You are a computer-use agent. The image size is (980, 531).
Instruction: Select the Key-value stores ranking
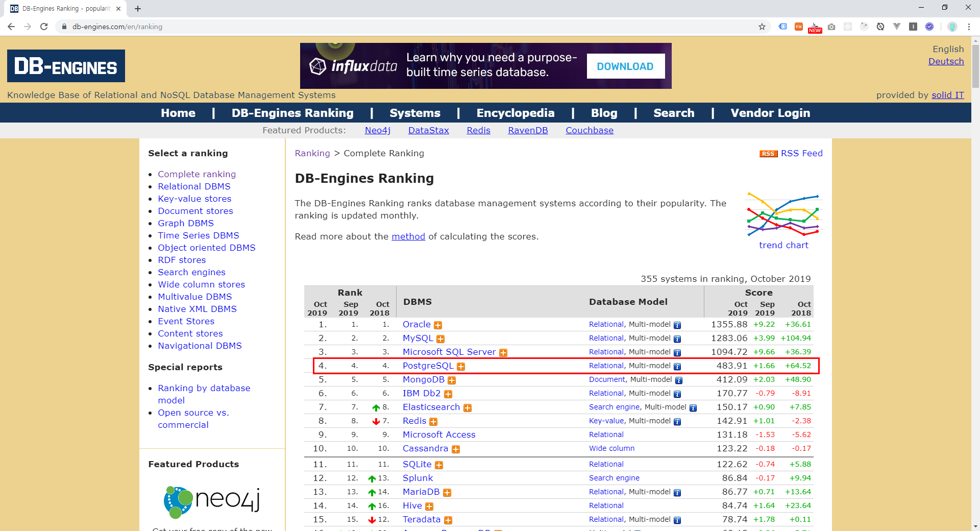click(x=194, y=199)
